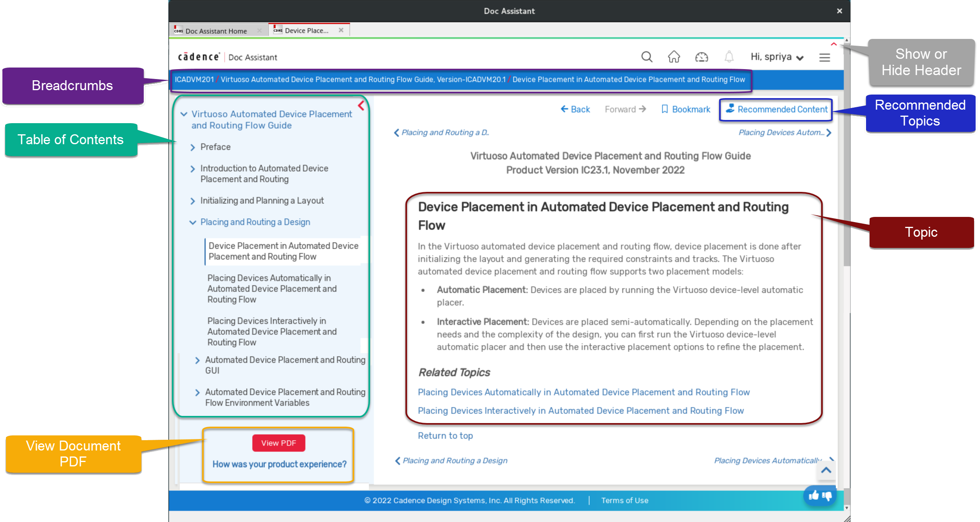Hide the header with red caret

pos(834,44)
